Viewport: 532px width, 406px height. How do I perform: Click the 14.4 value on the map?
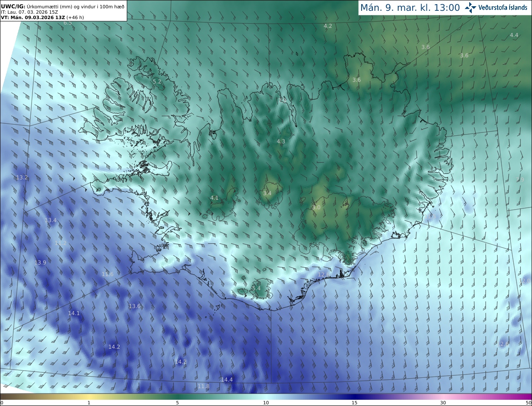(227, 380)
